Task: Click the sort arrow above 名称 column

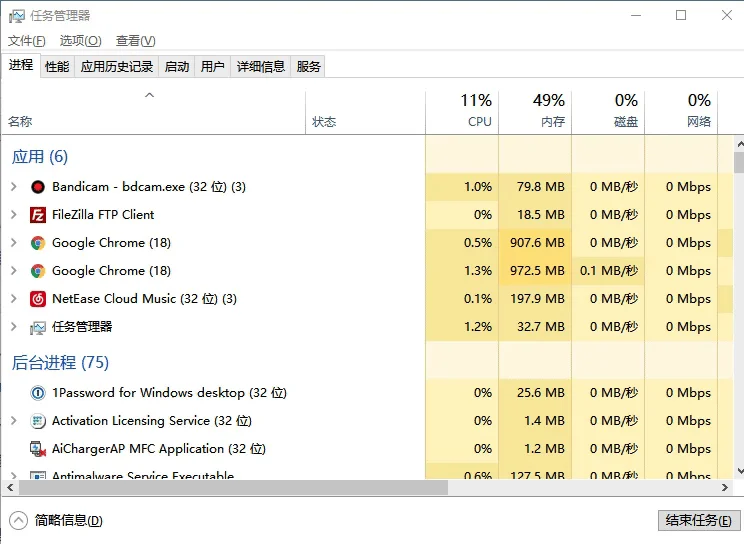Action: point(149,95)
